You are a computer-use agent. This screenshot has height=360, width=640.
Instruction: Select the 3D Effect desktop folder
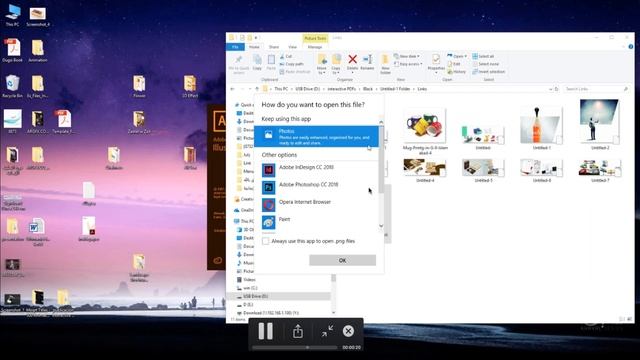(190, 86)
